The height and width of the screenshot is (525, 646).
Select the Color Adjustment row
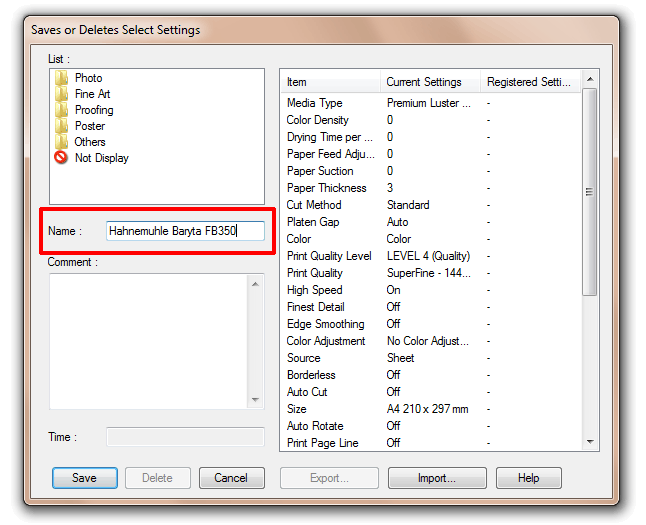(x=431, y=341)
